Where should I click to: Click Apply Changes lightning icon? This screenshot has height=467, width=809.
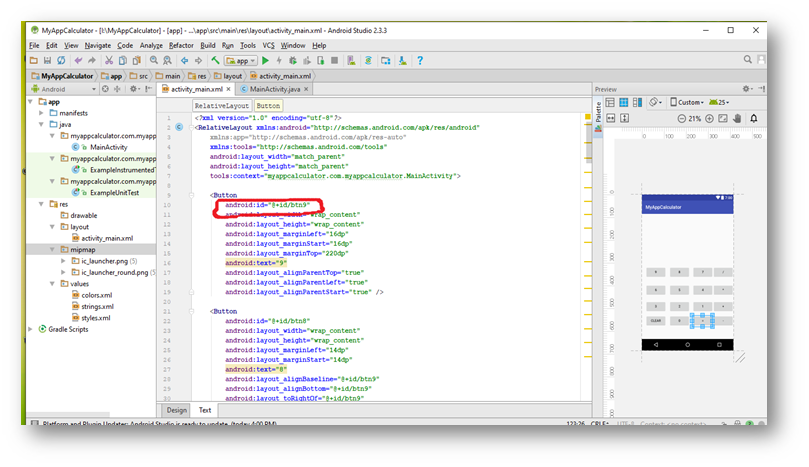click(279, 60)
